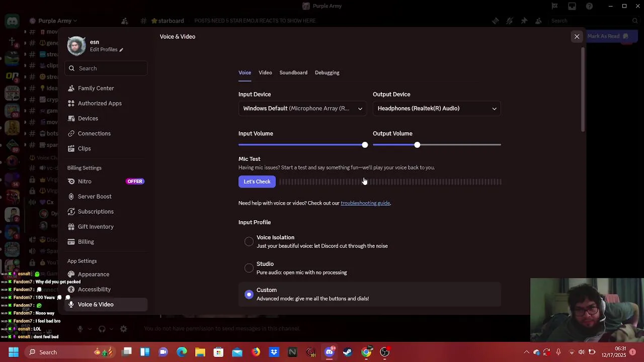644x362 pixels.
Task: Open Google Chrome from taskbar
Action: [x=366, y=352]
